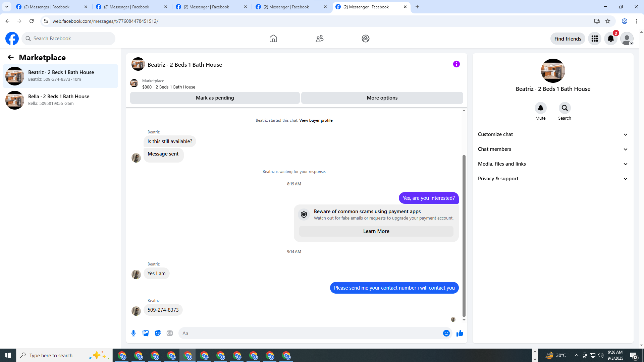
Task: View site information icon in address bar
Action: click(x=46, y=21)
